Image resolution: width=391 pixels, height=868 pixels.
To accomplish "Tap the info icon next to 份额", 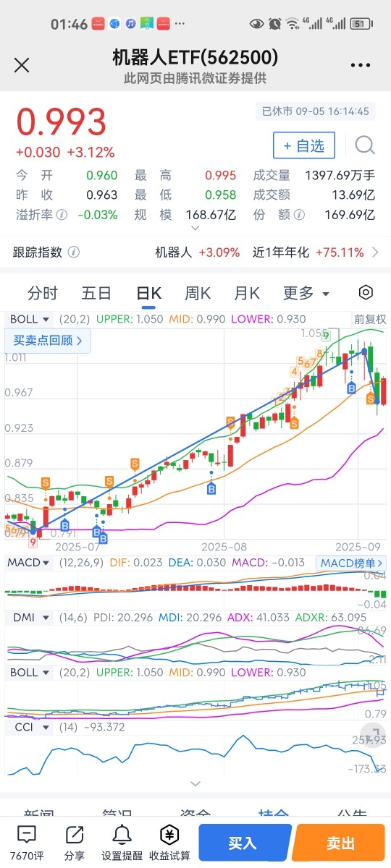I will (x=299, y=215).
